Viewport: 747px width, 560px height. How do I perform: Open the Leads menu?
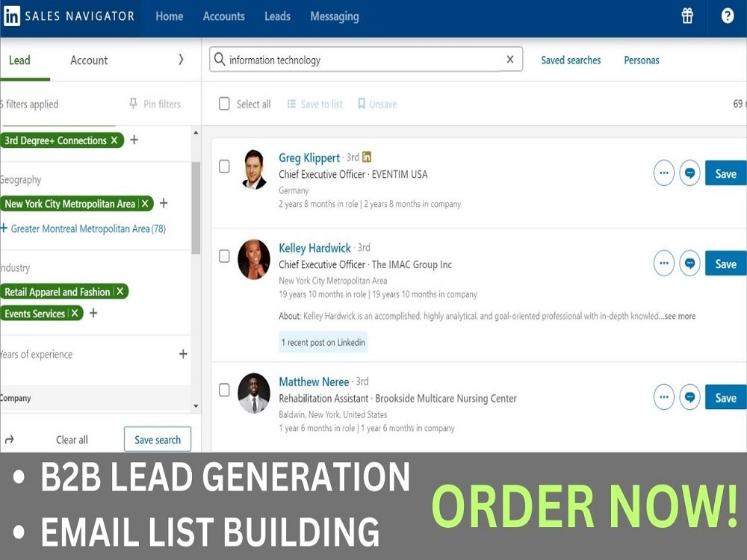277,16
